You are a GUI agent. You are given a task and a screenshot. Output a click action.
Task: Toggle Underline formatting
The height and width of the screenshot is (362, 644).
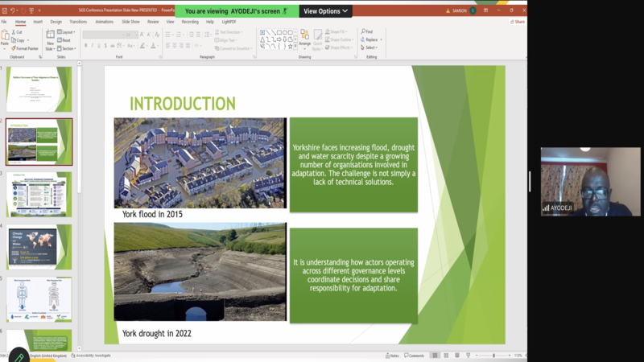coord(99,46)
